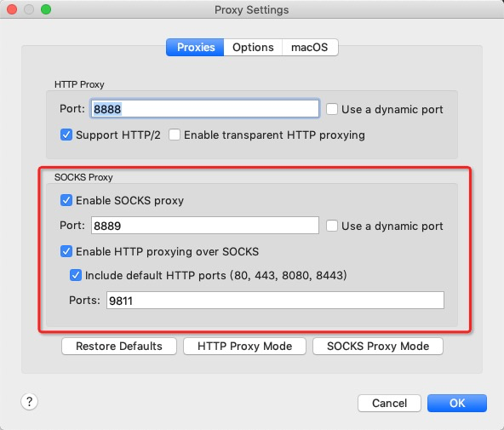Click the SOCKS Ports field showing 9811

[x=275, y=301]
